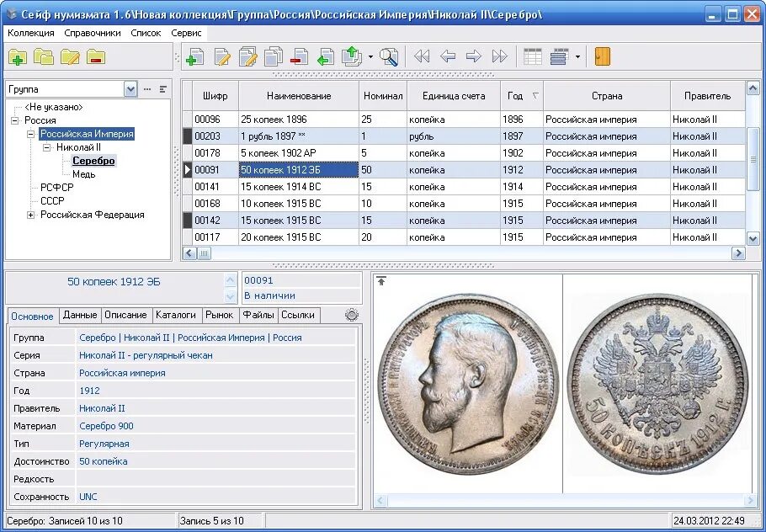
Task: Click the image panel pin arrow icon
Action: (381, 281)
